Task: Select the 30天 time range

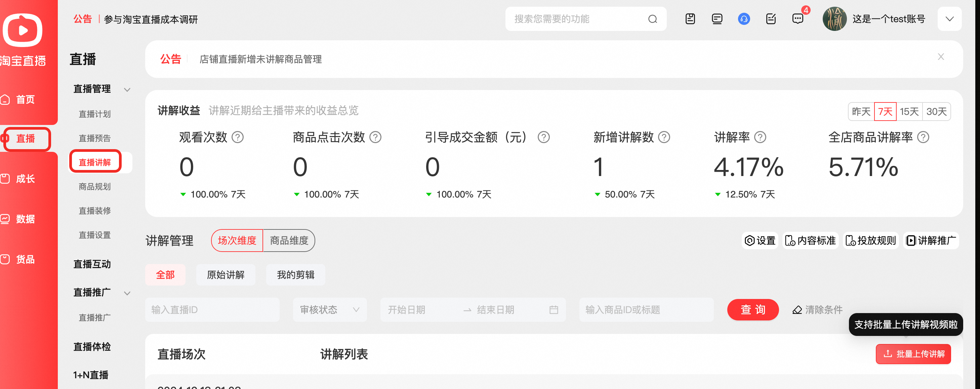Action: pyautogui.click(x=936, y=112)
